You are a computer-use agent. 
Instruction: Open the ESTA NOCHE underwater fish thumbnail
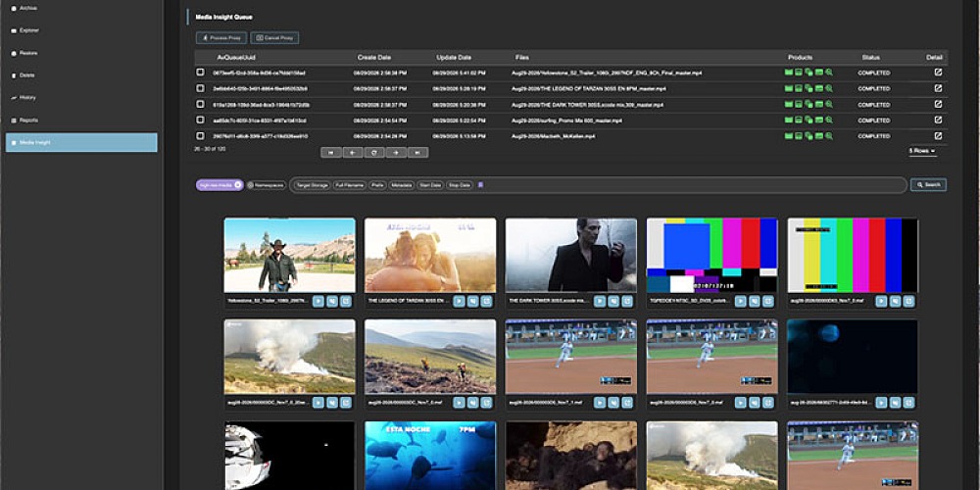[430, 456]
